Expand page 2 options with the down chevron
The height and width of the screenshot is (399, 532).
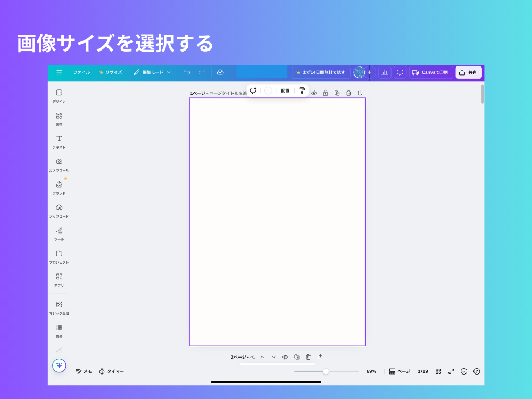click(273, 356)
